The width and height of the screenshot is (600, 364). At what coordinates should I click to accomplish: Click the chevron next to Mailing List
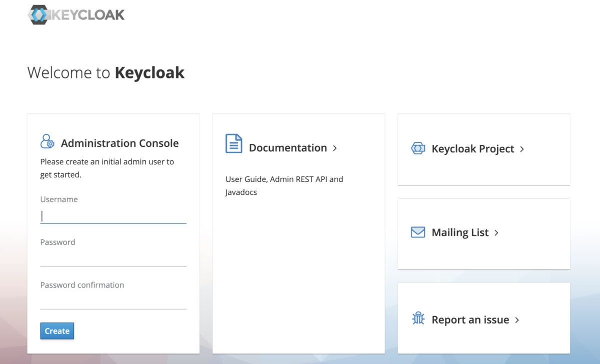pos(496,233)
